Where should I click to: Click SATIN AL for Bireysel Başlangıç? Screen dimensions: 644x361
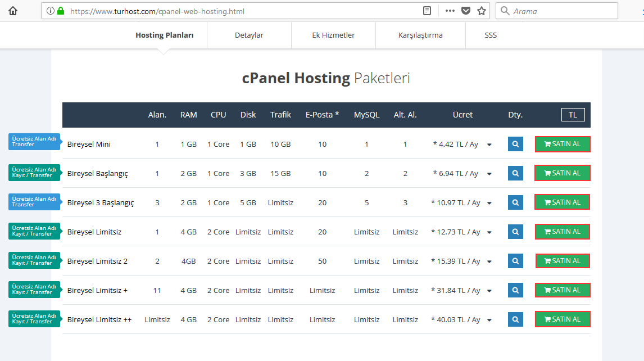point(562,173)
